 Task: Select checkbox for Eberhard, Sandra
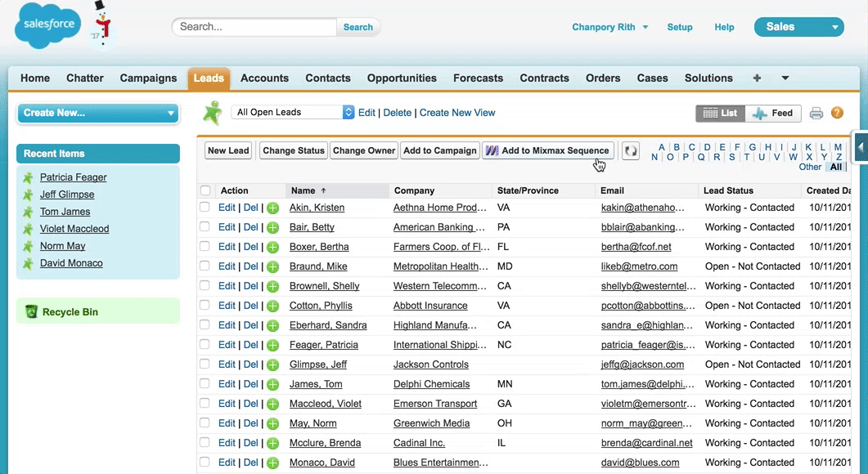[x=205, y=324]
